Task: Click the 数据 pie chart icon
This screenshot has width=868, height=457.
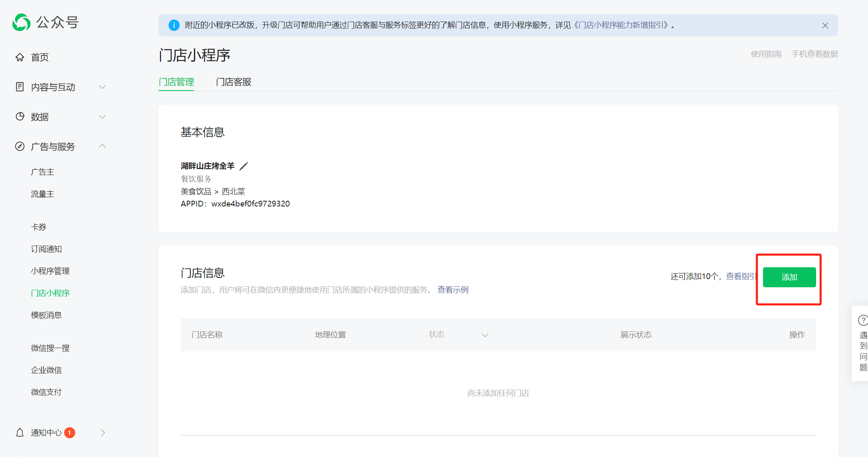Action: click(20, 117)
